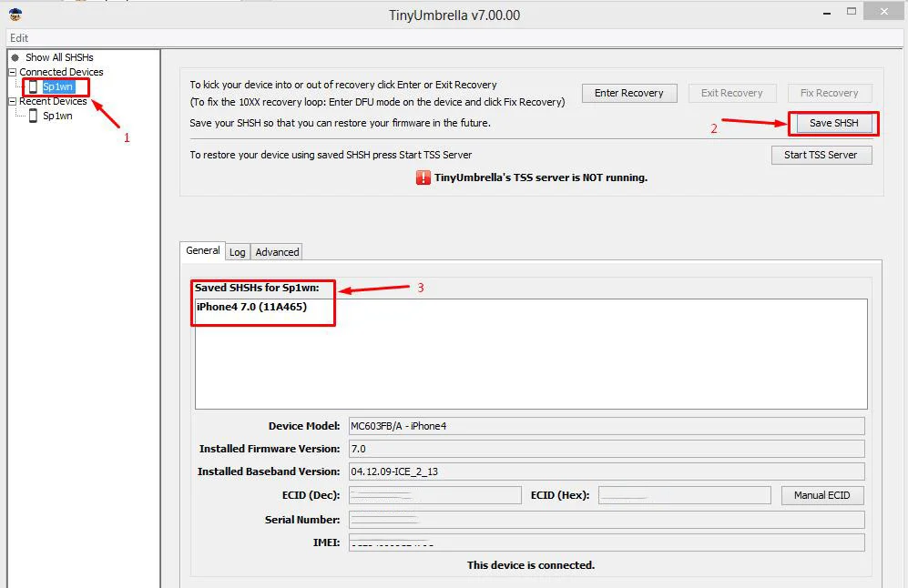The image size is (908, 588).
Task: Click the phone icon under Recent Devices
Action: click(33, 116)
